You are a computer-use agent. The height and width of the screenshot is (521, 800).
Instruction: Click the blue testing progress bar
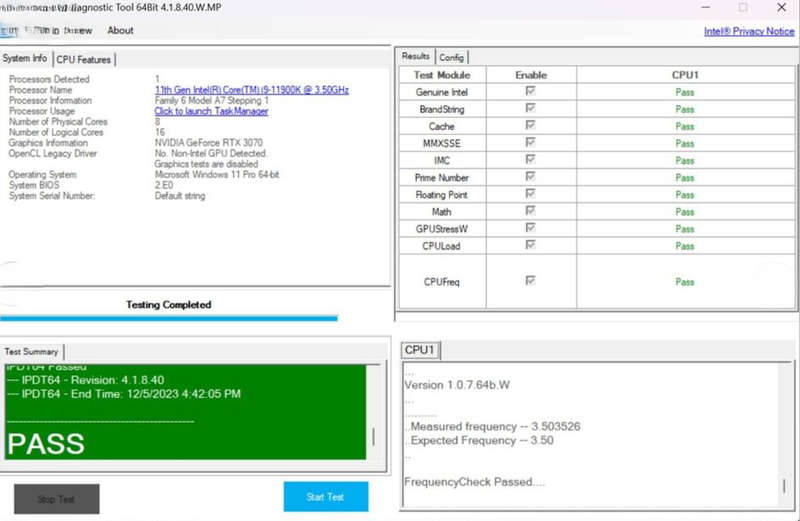[169, 318]
